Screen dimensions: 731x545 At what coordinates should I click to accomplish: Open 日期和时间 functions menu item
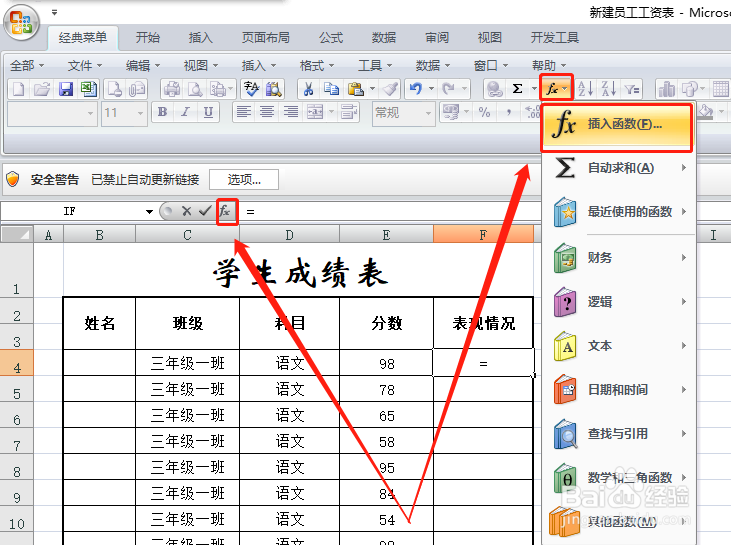[619, 390]
